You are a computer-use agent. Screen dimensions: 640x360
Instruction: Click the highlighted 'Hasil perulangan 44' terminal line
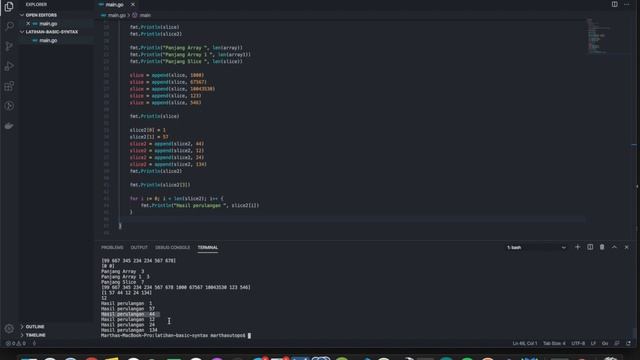[x=129, y=314]
